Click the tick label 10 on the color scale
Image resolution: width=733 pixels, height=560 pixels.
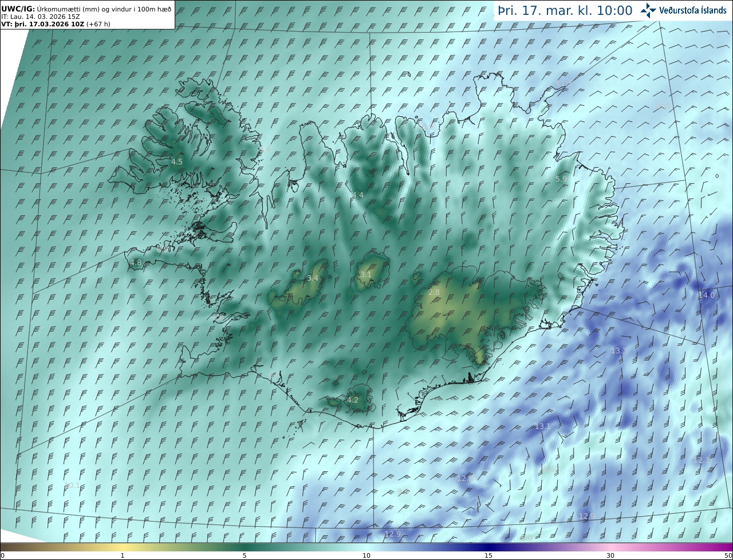tap(366, 555)
